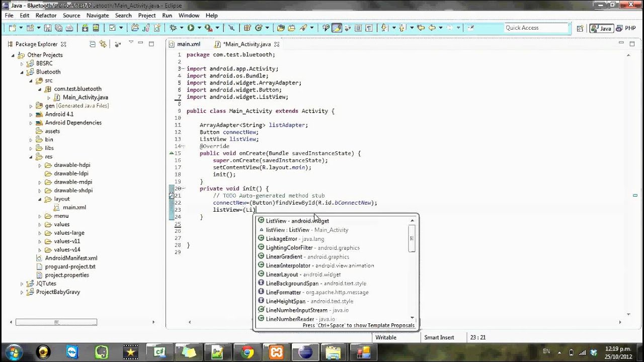Collapse All in Package Explorer
Image resolution: width=644 pixels, height=362 pixels.
tap(93, 44)
